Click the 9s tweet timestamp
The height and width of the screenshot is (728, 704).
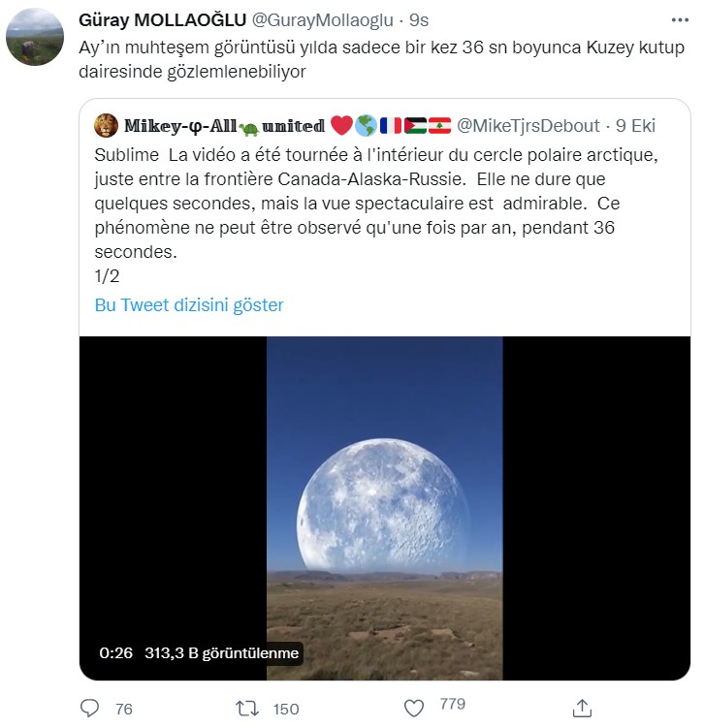tap(419, 20)
